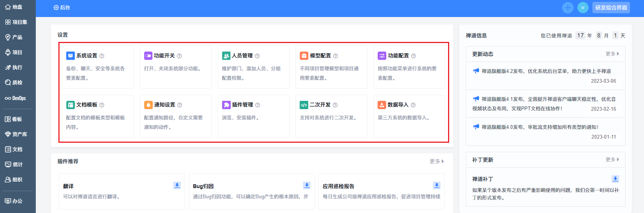Open 项目集 in the sidebar
Screen dimensions: 644x213
tap(16, 22)
